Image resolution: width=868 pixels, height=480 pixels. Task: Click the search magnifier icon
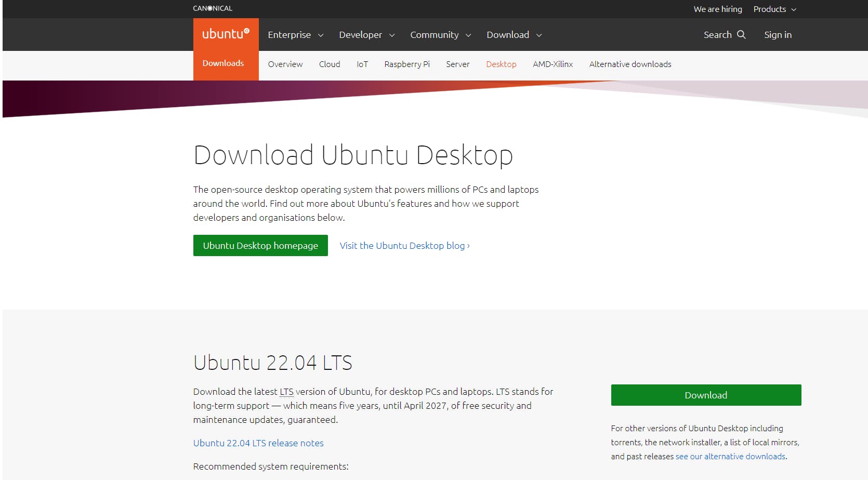(741, 35)
